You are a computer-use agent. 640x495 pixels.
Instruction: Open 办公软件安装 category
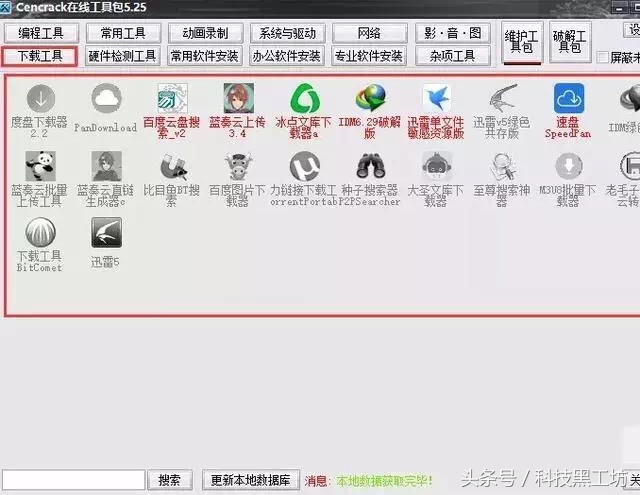(x=287, y=56)
